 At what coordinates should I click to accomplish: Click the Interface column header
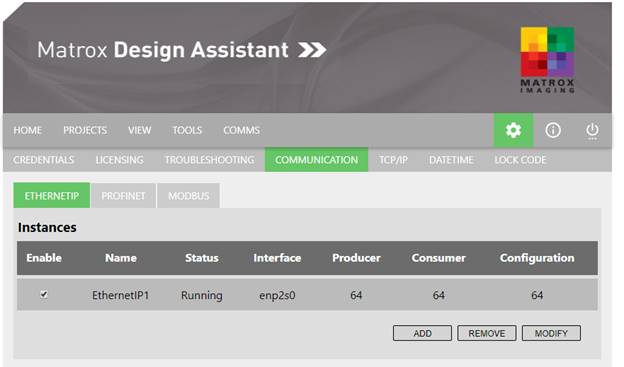pyautogui.click(x=277, y=258)
